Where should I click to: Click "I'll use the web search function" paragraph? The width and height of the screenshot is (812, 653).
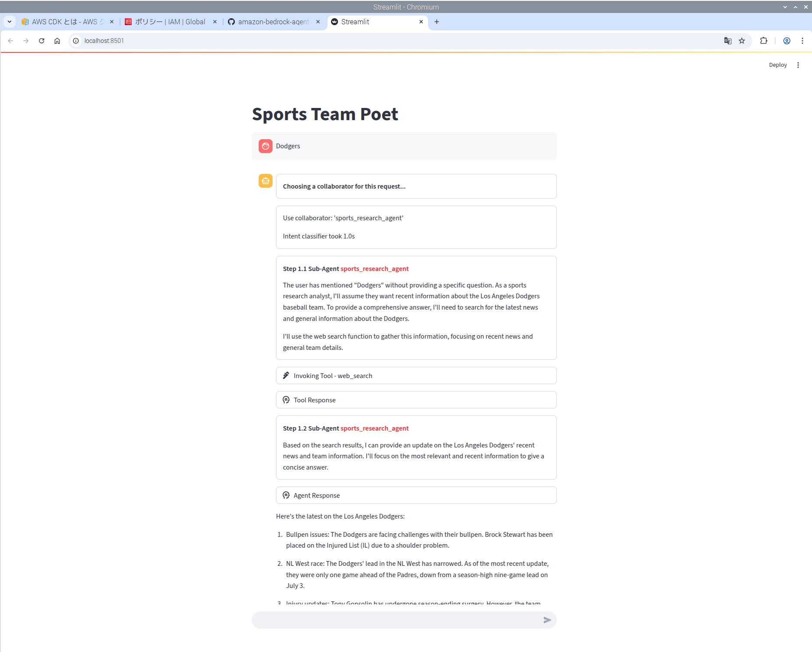pos(408,342)
